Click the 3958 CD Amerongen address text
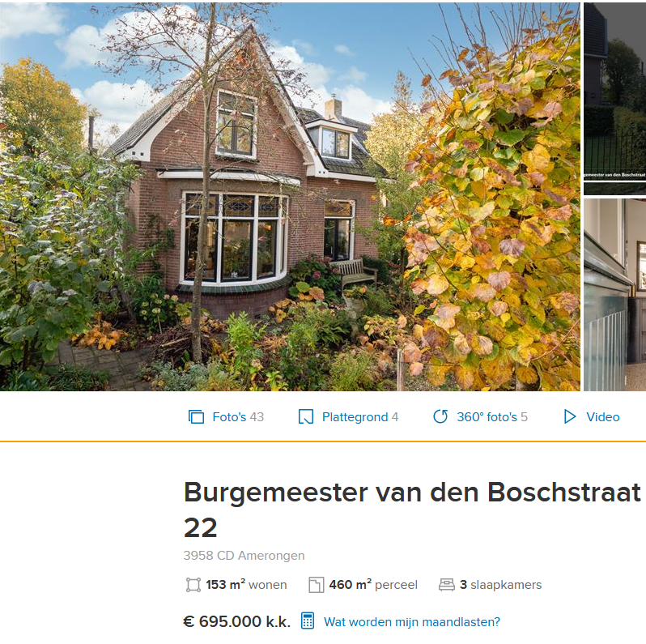Image resolution: width=646 pixels, height=644 pixels. tap(244, 556)
